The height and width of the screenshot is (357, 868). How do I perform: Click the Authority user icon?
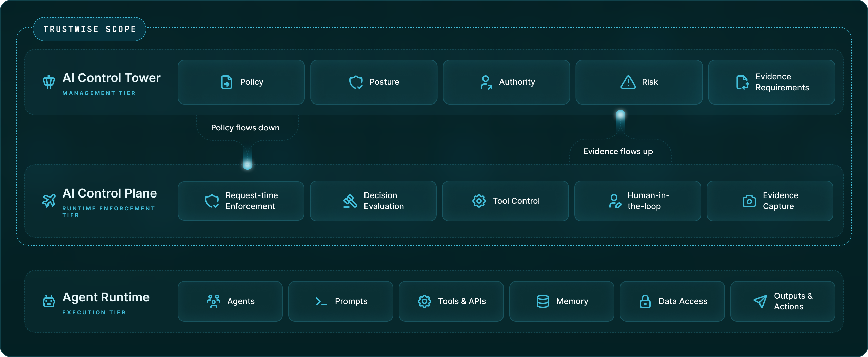(x=486, y=82)
